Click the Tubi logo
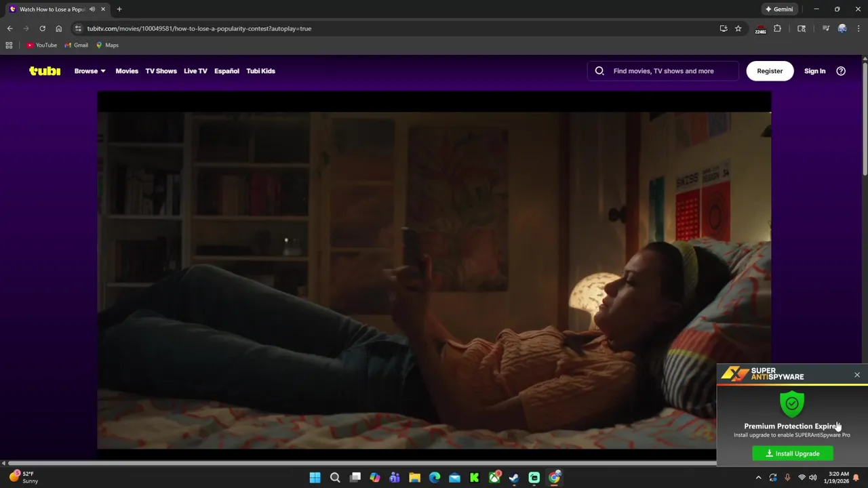The image size is (868, 488). coord(45,70)
